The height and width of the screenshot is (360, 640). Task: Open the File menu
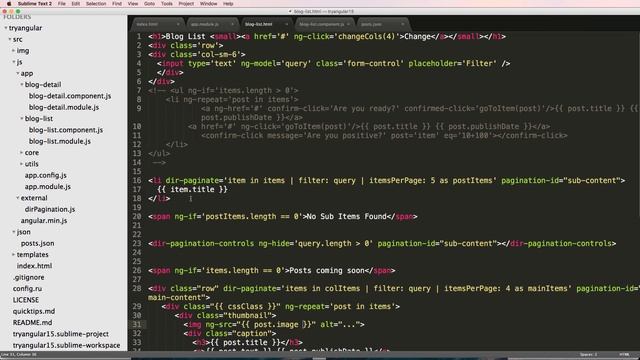62,4
